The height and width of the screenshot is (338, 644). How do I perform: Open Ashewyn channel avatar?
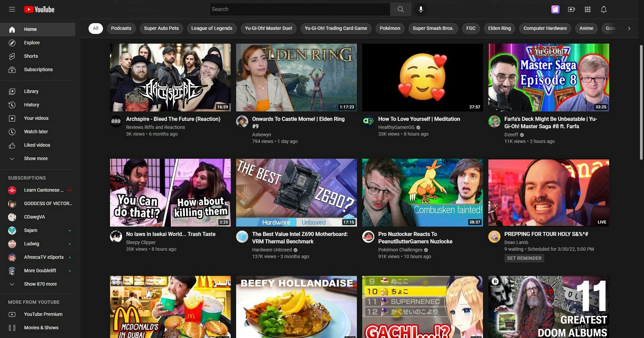coord(242,122)
